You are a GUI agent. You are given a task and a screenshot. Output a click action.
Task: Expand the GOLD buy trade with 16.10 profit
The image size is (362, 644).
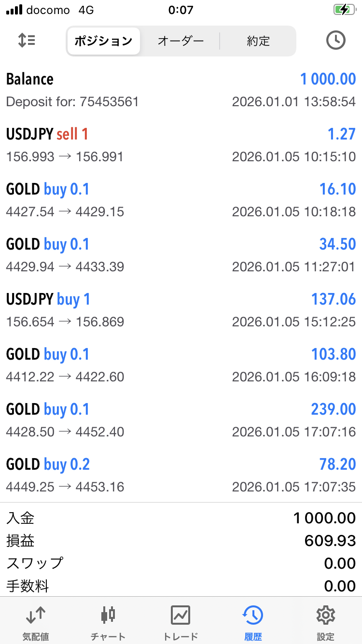tap(181, 200)
